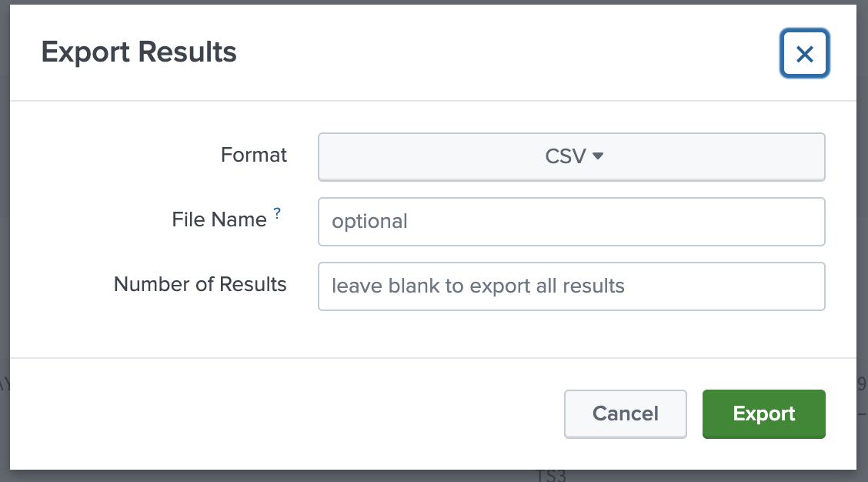Viewport: 868px width, 482px height.
Task: Click the Number of Results label
Action: click(200, 284)
